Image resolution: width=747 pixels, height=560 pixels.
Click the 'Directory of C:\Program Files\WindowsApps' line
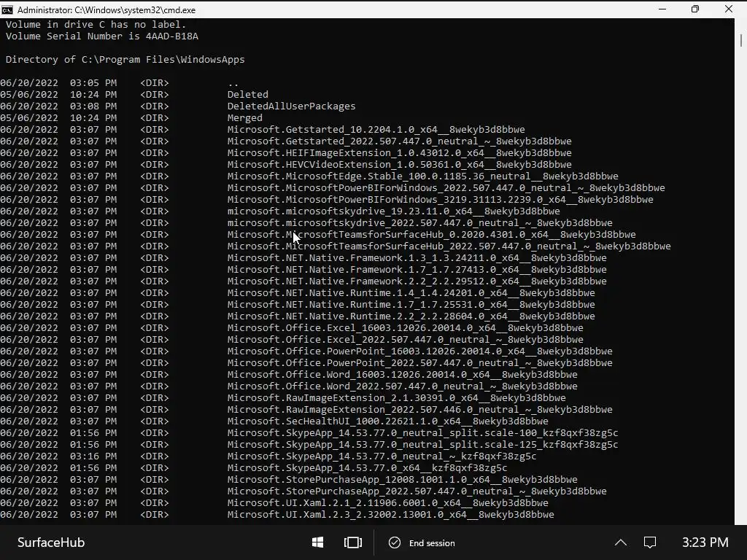click(x=125, y=60)
